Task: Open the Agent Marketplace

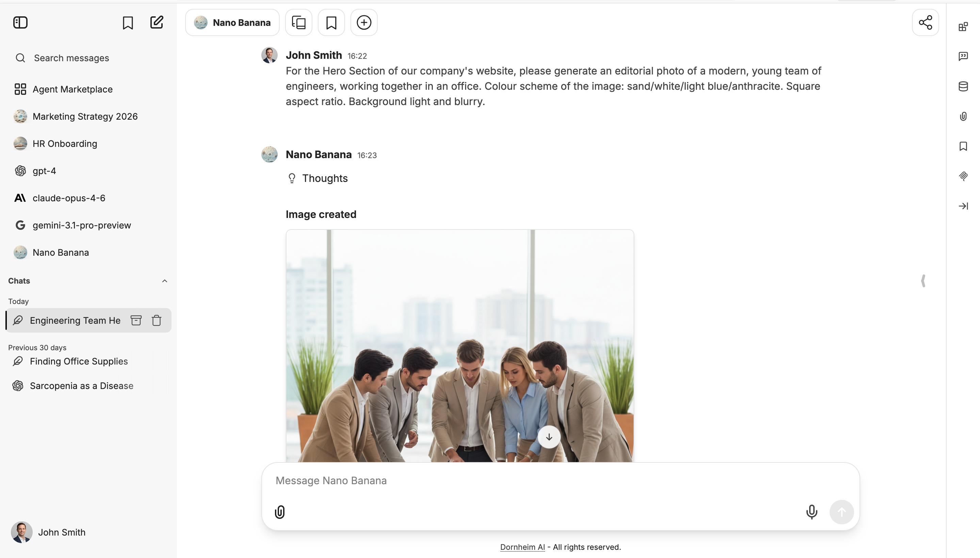Action: (72, 89)
